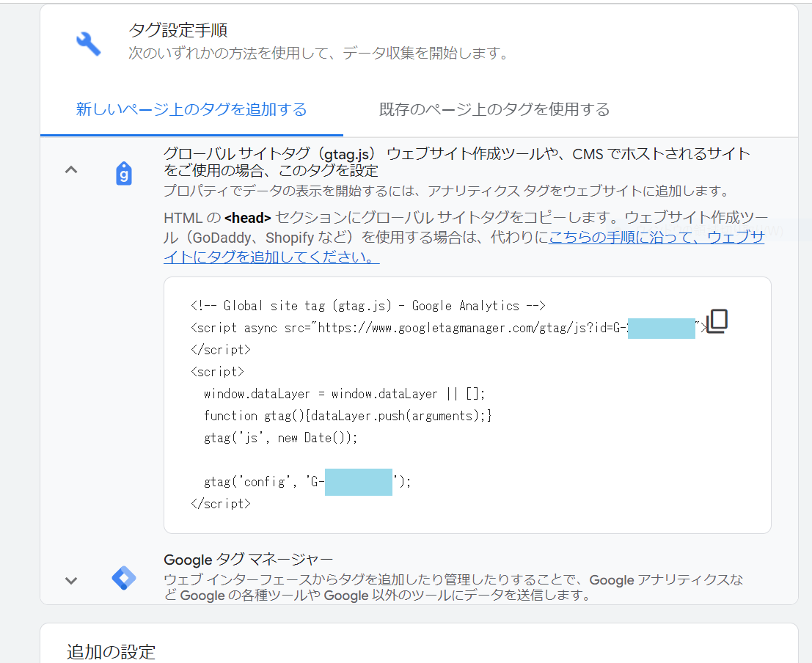This screenshot has height=663, width=812.
Task: Click the Google Tag Manager diamond icon
Action: 124,577
